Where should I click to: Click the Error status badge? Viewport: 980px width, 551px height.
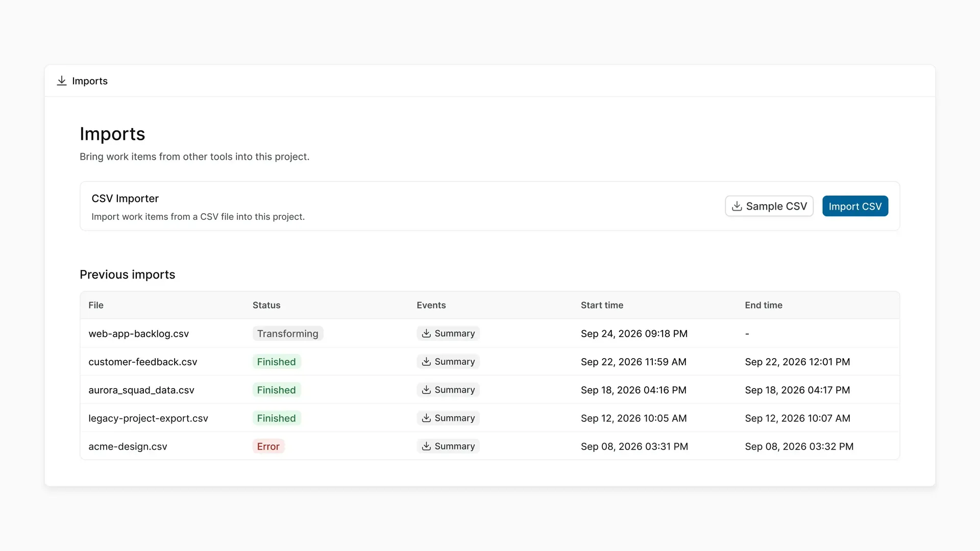pyautogui.click(x=268, y=446)
